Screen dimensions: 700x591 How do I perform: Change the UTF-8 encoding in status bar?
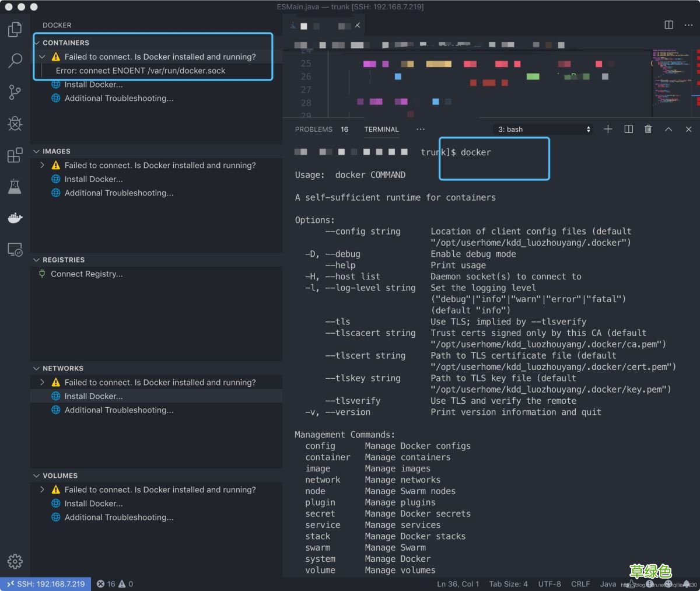coord(549,583)
